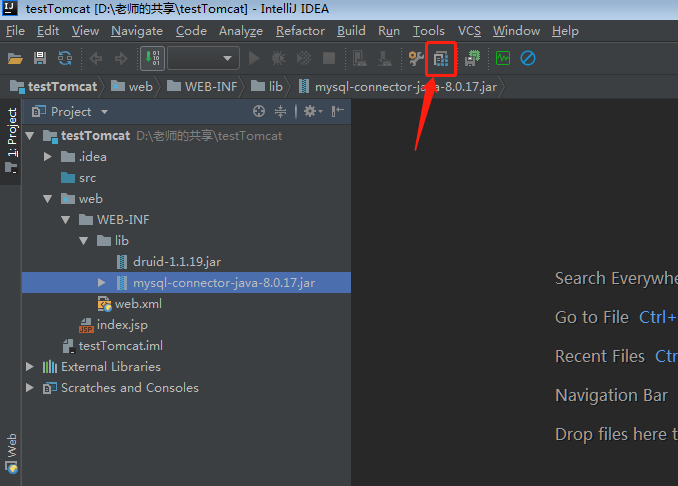The width and height of the screenshot is (678, 486).
Task: Expand the .idea folder
Action: pos(48,157)
